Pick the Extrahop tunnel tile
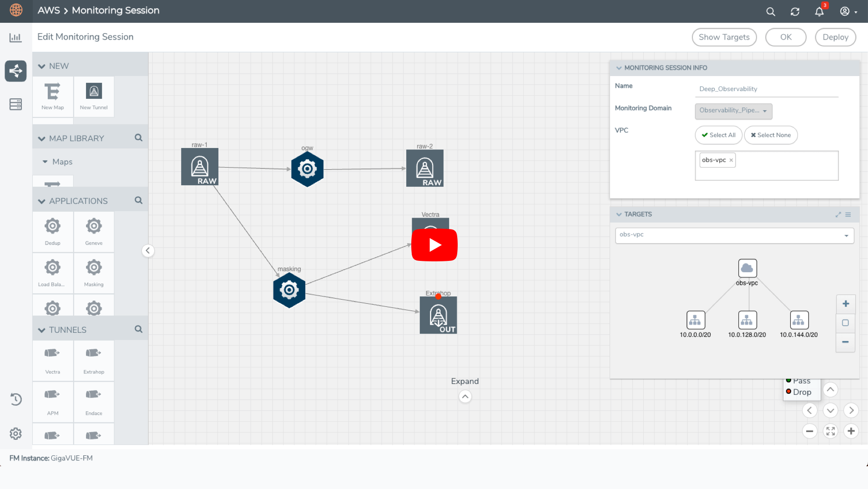This screenshot has width=868, height=489. [x=94, y=360]
